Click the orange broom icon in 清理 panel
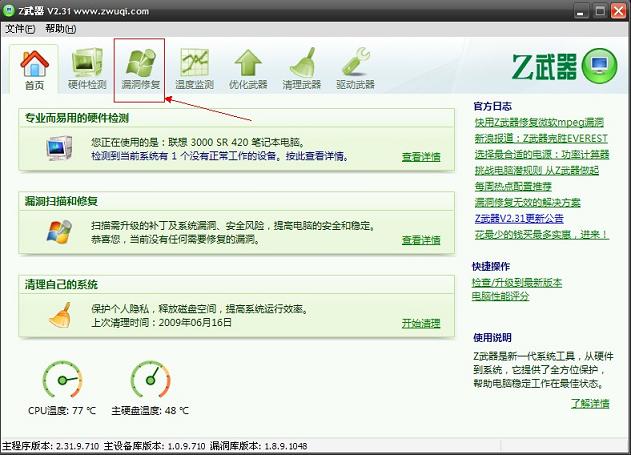The image size is (631, 455). point(60,315)
